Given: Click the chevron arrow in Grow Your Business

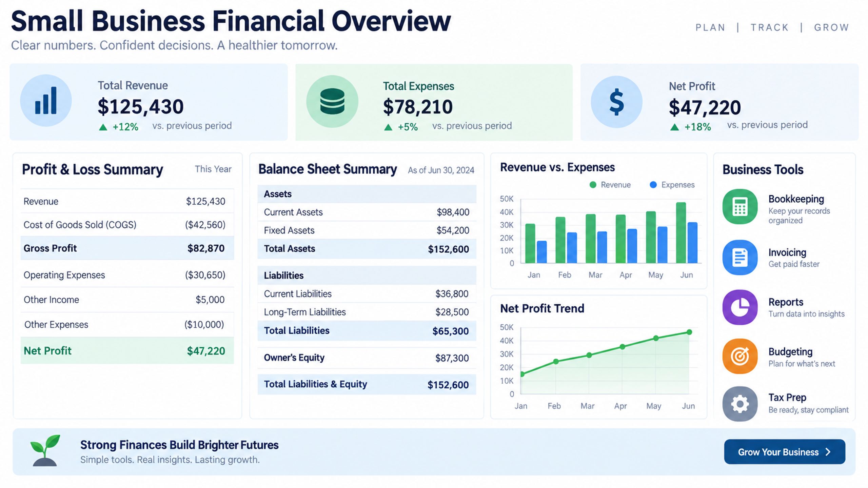Looking at the screenshot, I should pyautogui.click(x=828, y=452).
